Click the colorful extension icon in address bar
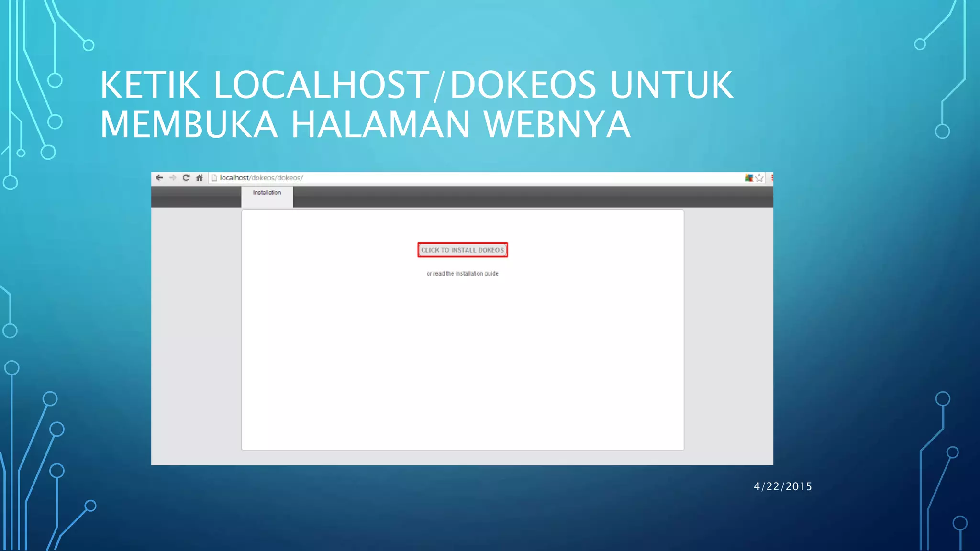 click(749, 178)
